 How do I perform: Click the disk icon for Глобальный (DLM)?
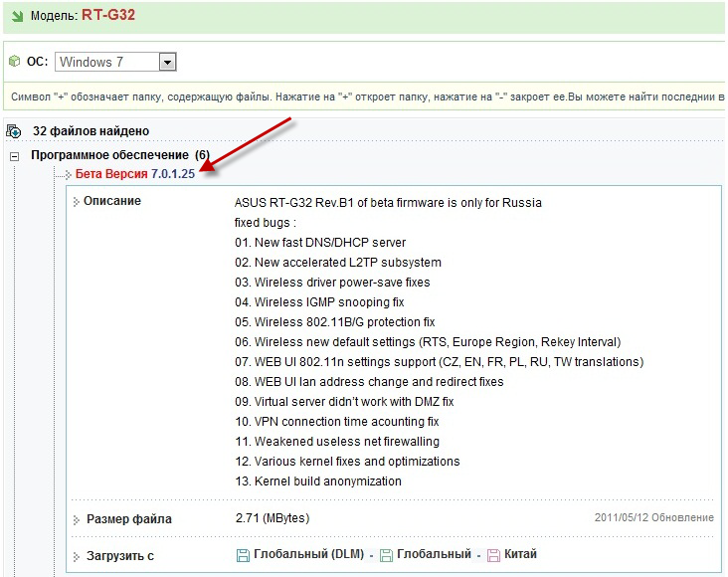pos(243,555)
